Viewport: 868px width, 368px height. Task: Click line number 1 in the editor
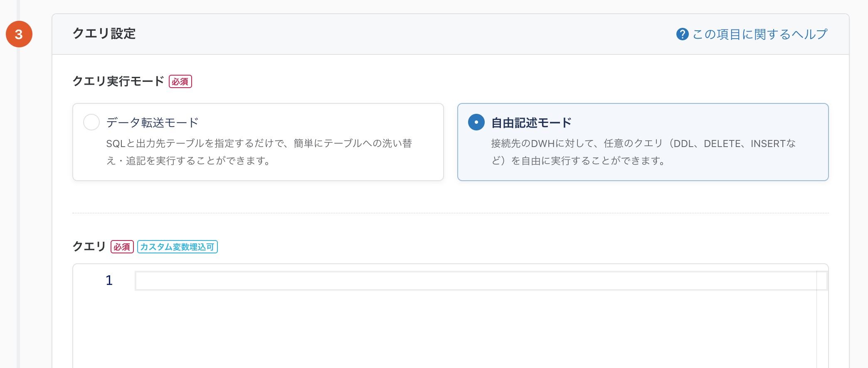pyautogui.click(x=108, y=281)
